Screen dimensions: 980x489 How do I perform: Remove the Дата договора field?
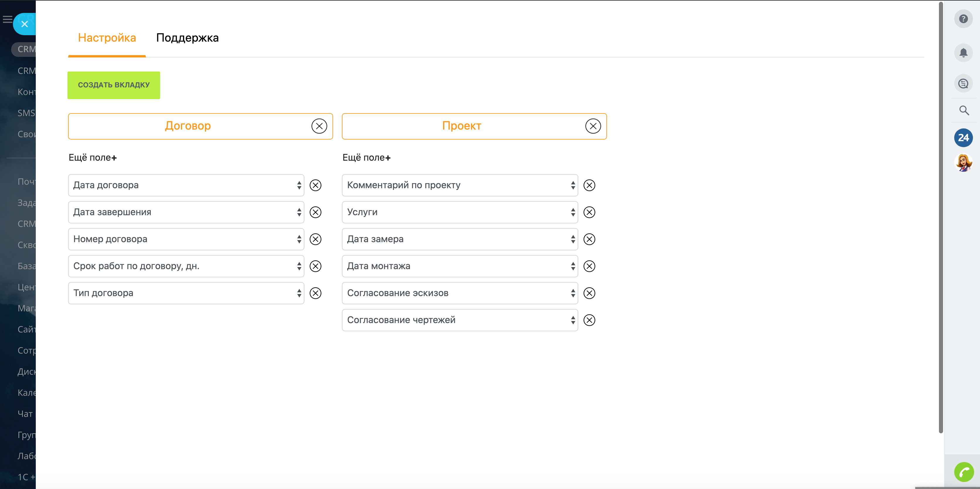(x=316, y=185)
